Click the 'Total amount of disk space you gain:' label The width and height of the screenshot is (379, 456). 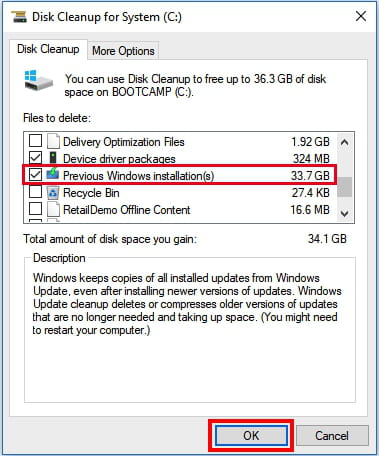tap(110, 239)
